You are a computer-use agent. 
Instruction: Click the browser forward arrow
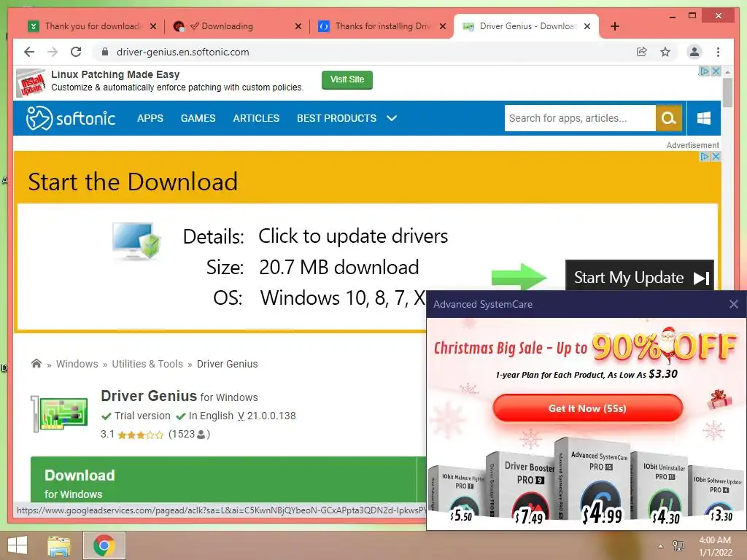point(53,52)
